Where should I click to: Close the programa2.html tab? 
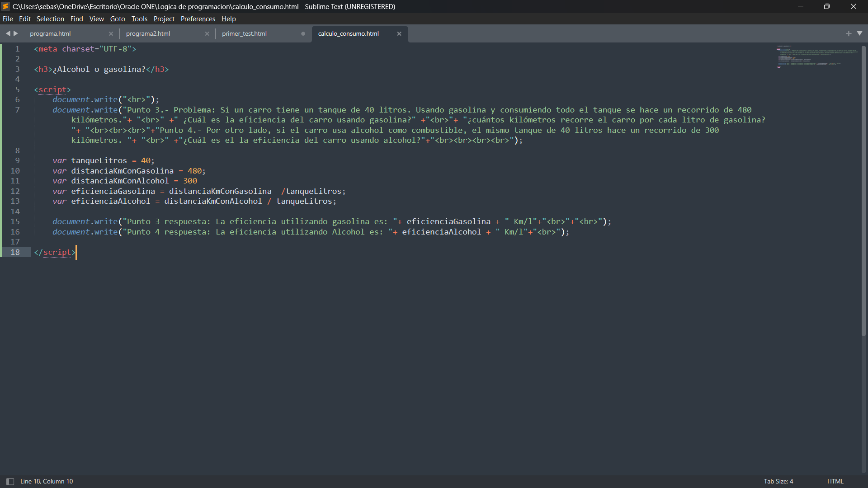click(x=207, y=34)
